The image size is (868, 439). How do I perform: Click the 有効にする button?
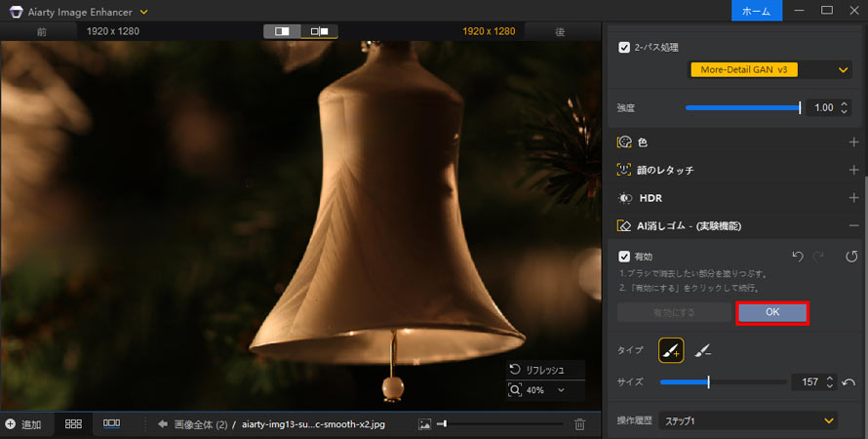pyautogui.click(x=674, y=313)
